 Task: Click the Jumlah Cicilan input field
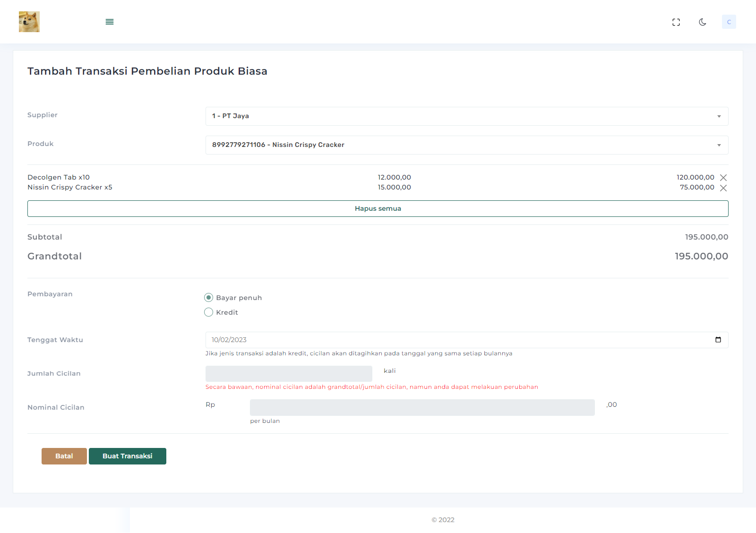point(289,374)
